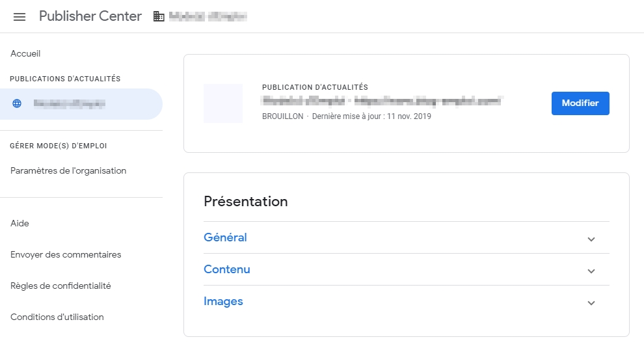The image size is (644, 348).
Task: Open Conditions d'utilisation
Action: coord(57,317)
